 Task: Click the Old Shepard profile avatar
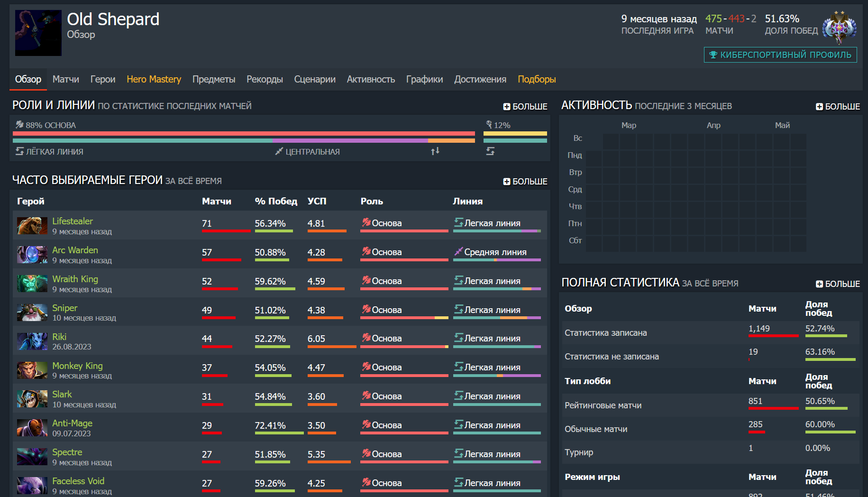(x=38, y=33)
